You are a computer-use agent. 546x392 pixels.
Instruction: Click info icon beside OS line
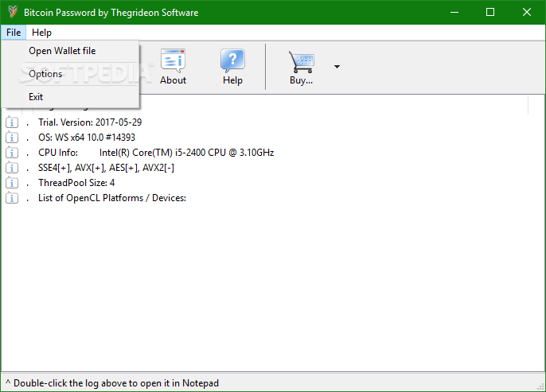(12, 138)
